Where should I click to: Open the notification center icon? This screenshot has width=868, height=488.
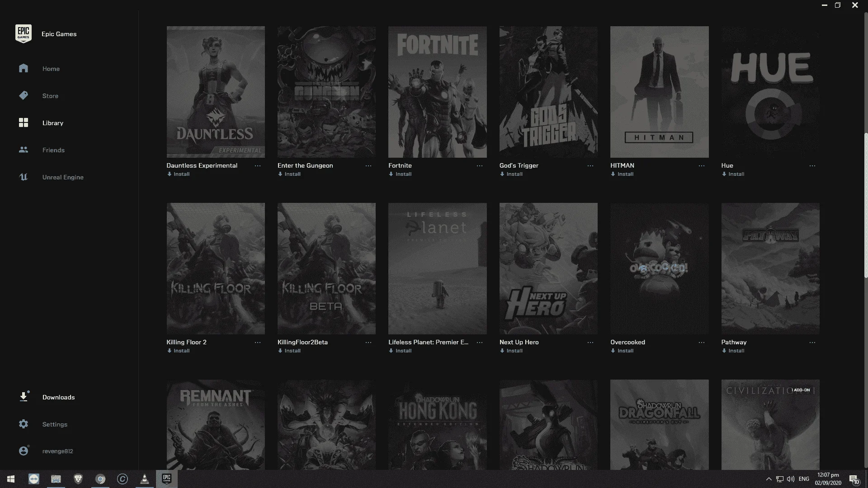(854, 479)
